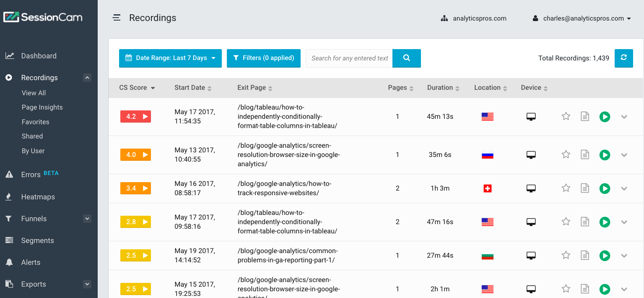Screen dimensions: 644x298
Task: Play the recording with CS Score 2.8
Action: pyautogui.click(x=605, y=222)
